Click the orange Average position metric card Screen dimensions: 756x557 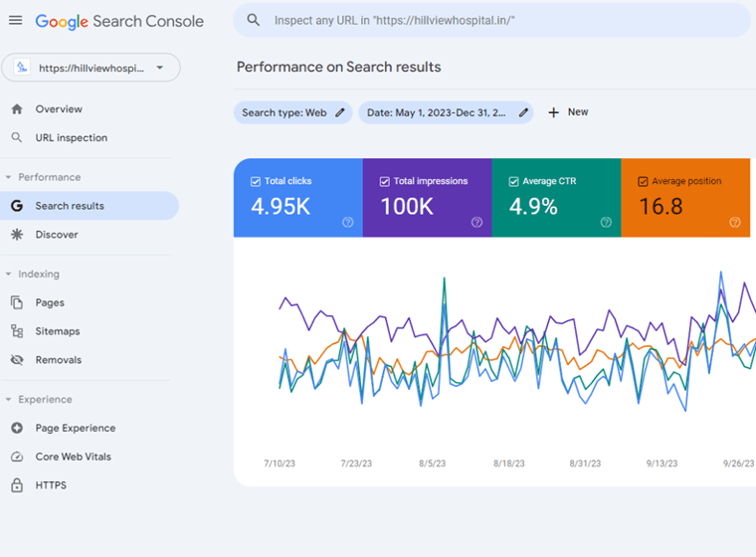click(x=685, y=199)
